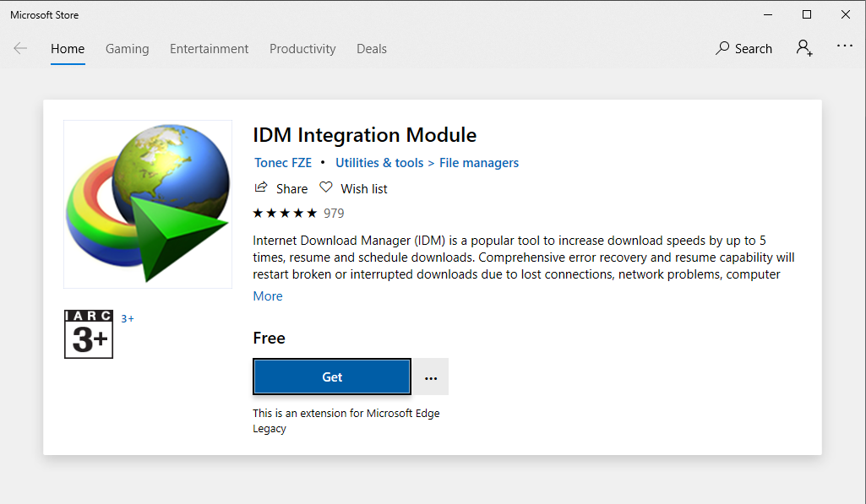866x504 pixels.
Task: Open the Utilities & tools category link
Action: pos(379,163)
